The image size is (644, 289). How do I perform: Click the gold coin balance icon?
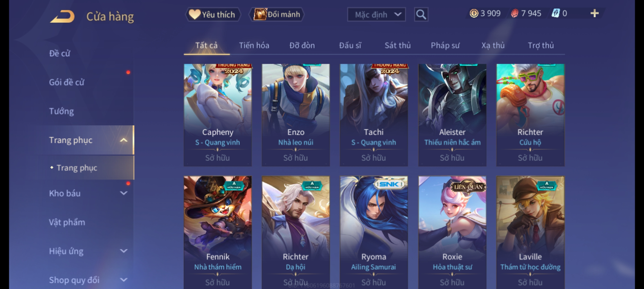(x=474, y=13)
